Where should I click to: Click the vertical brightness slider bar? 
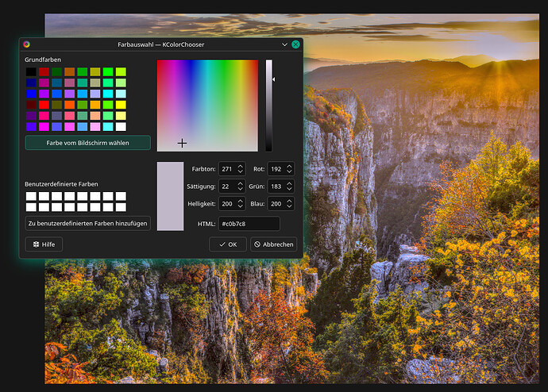268,105
